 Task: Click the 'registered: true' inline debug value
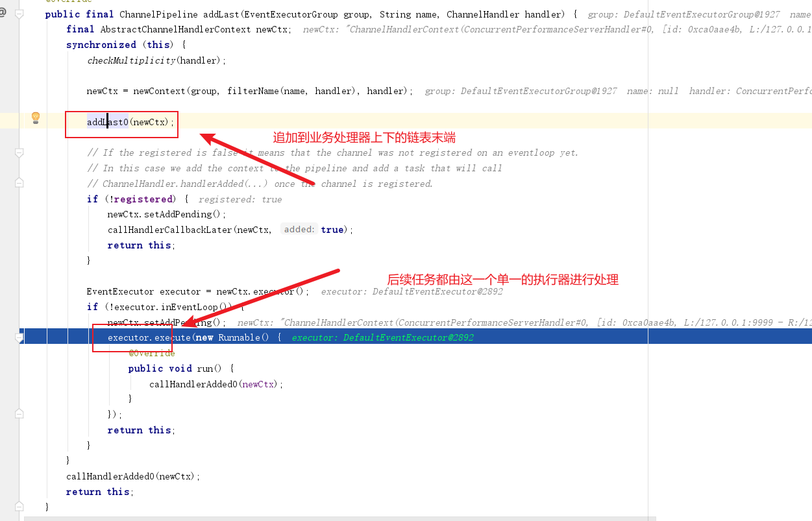tap(240, 199)
